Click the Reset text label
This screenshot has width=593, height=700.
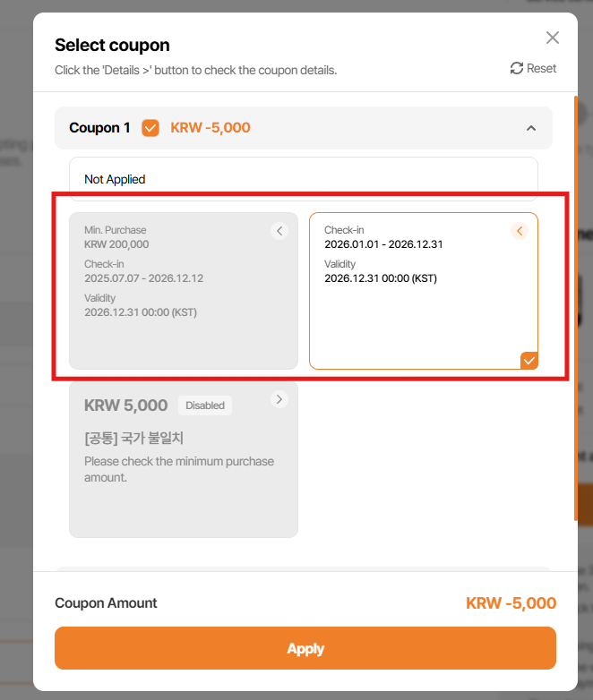coord(541,69)
